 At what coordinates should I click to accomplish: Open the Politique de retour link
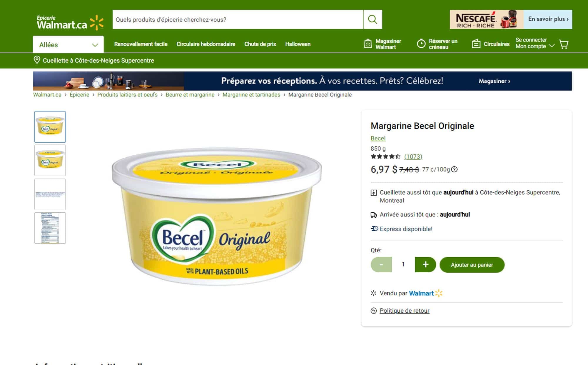point(405,311)
